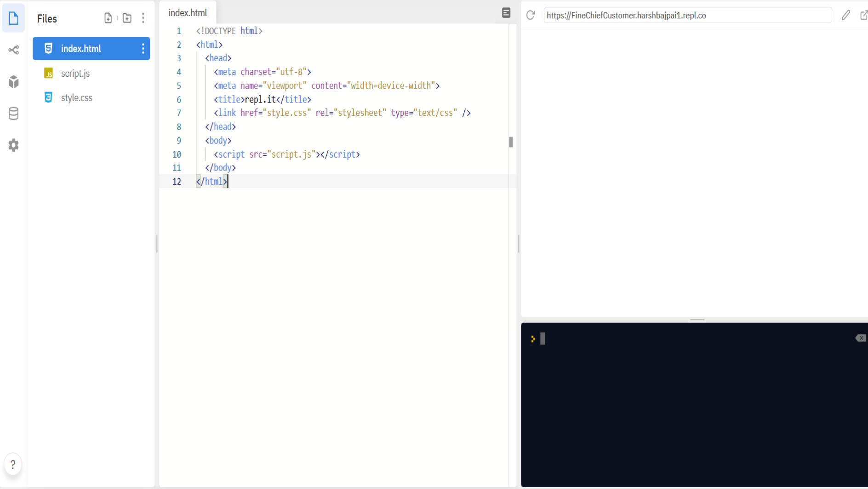The height and width of the screenshot is (489, 868).
Task: Open style.css in the file tree
Action: point(76,98)
